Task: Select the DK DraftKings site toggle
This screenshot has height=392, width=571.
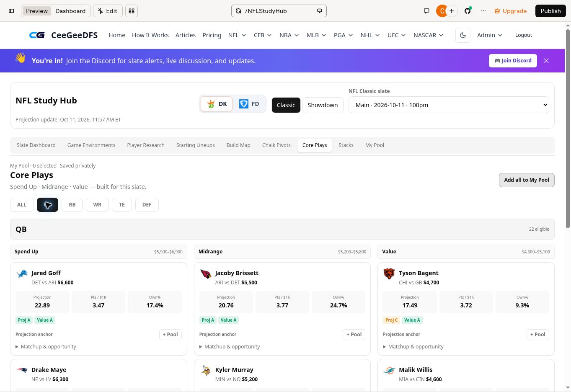Action: click(x=217, y=104)
